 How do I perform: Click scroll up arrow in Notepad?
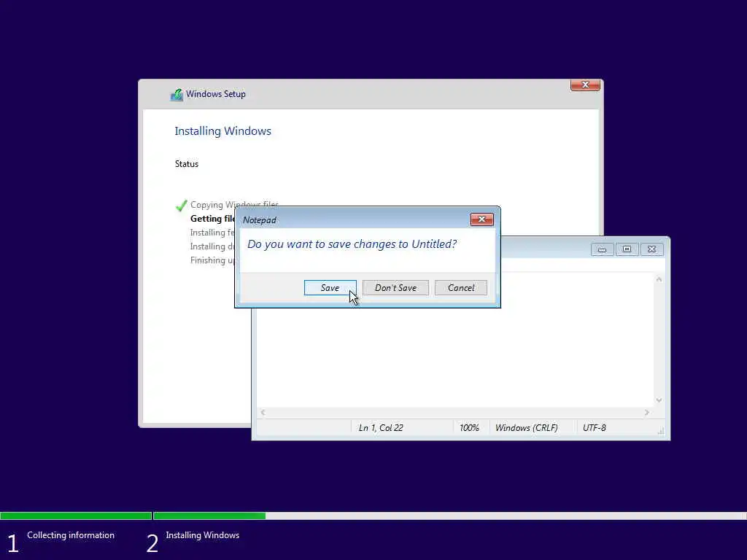tap(659, 279)
